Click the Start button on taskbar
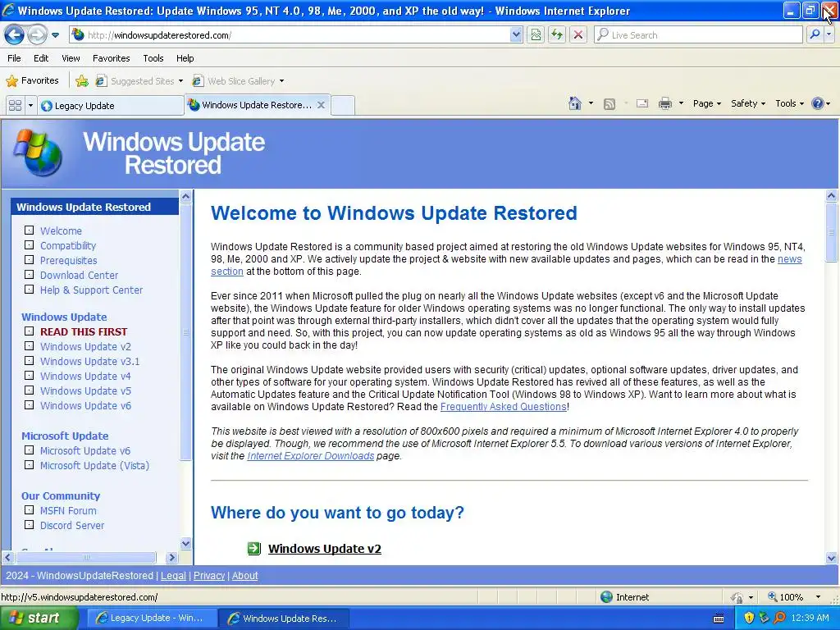The image size is (840, 630). pyautogui.click(x=38, y=618)
